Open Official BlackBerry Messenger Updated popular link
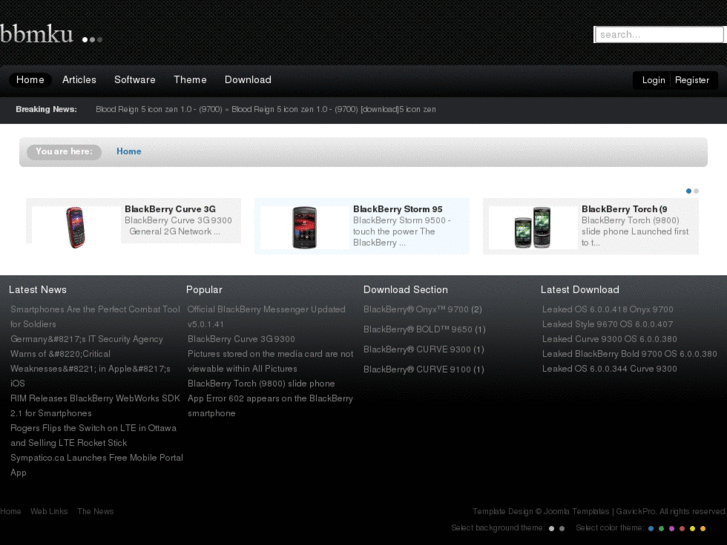727x545 pixels. click(266, 317)
